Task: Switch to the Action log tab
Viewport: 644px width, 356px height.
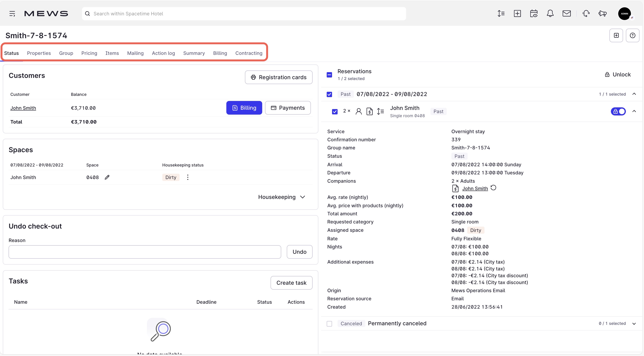Action: [x=163, y=53]
